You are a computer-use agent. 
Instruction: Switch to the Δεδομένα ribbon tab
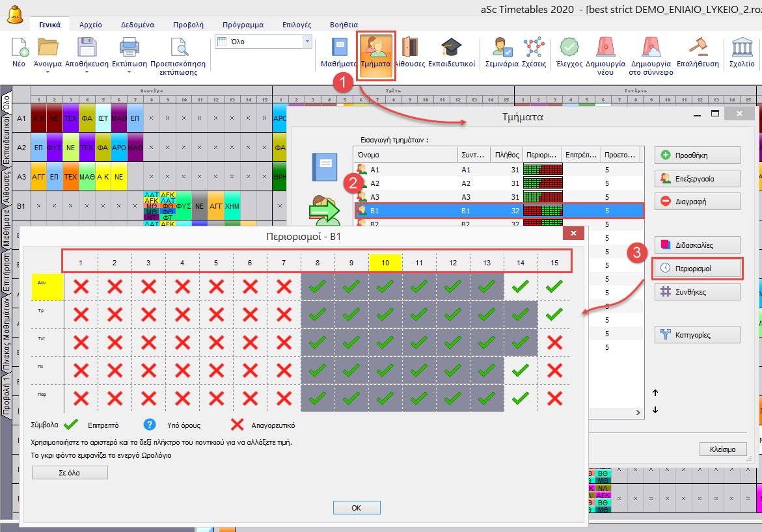click(137, 25)
